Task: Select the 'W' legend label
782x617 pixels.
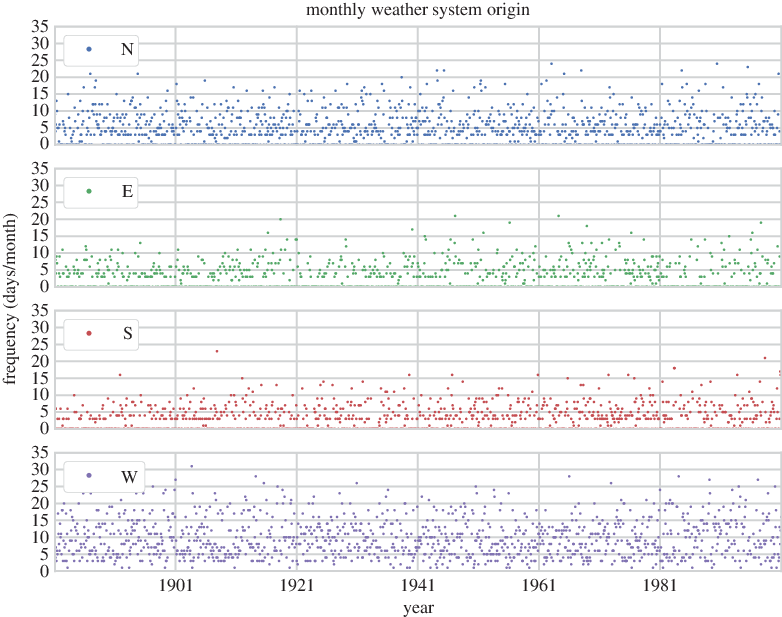Action: coord(129,476)
